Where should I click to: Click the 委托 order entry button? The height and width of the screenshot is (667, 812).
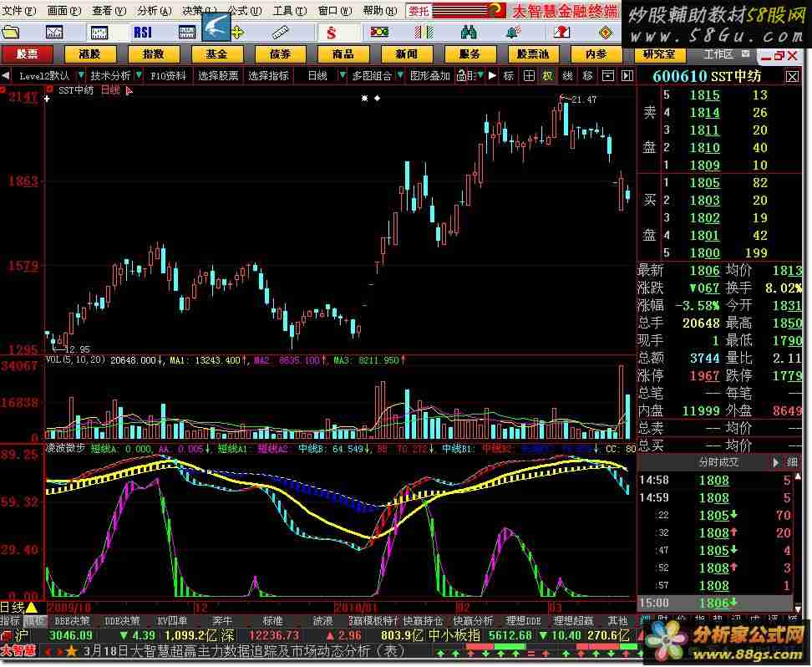419,11
